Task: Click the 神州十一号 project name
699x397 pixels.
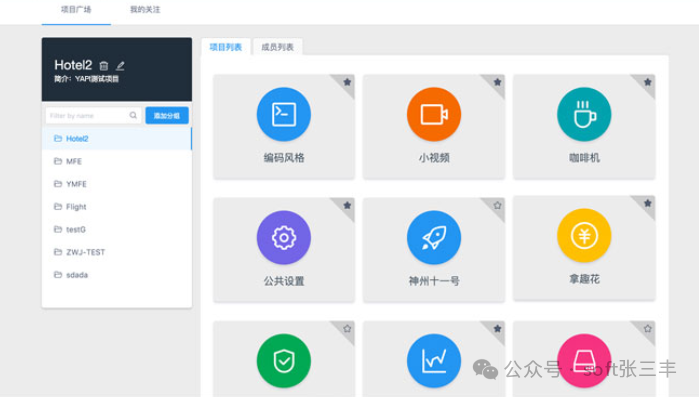Action: [434, 281]
